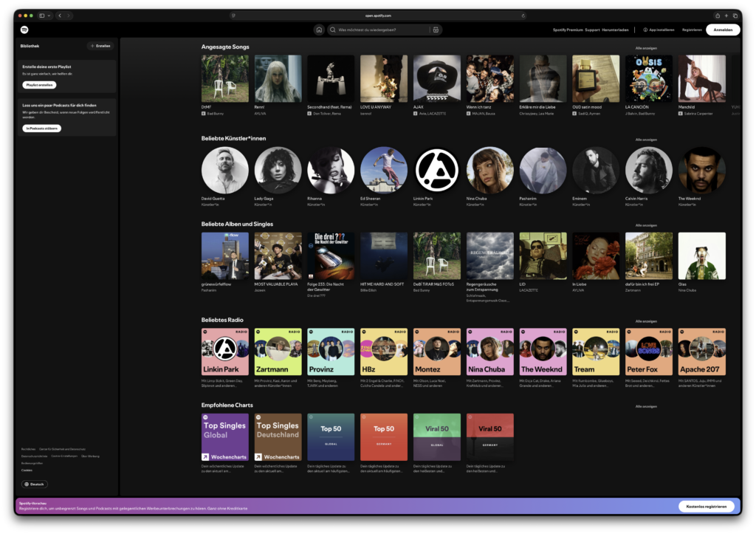The height and width of the screenshot is (534, 756).
Task: Open Eminem artist profile
Action: coord(596,171)
